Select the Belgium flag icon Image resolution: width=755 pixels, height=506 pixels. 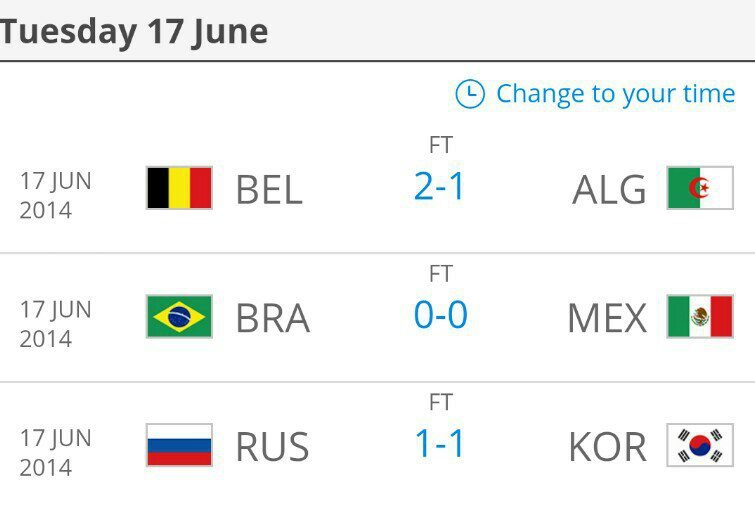coord(179,188)
